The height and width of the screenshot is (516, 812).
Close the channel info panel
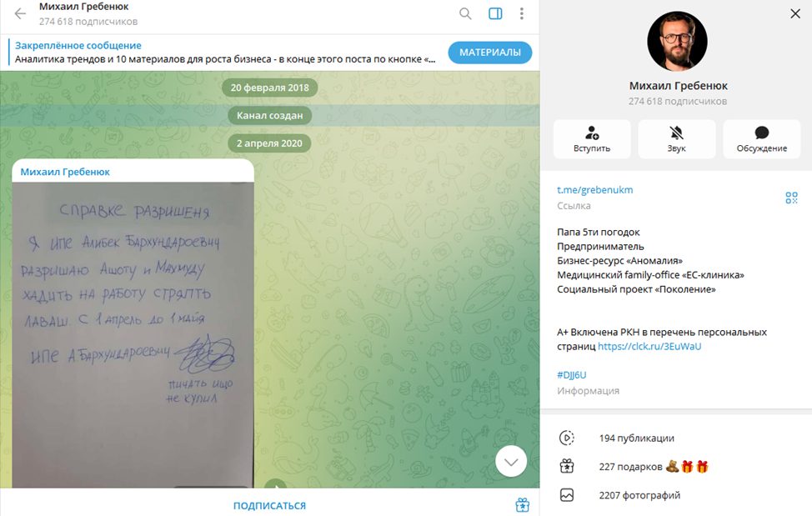(795, 14)
